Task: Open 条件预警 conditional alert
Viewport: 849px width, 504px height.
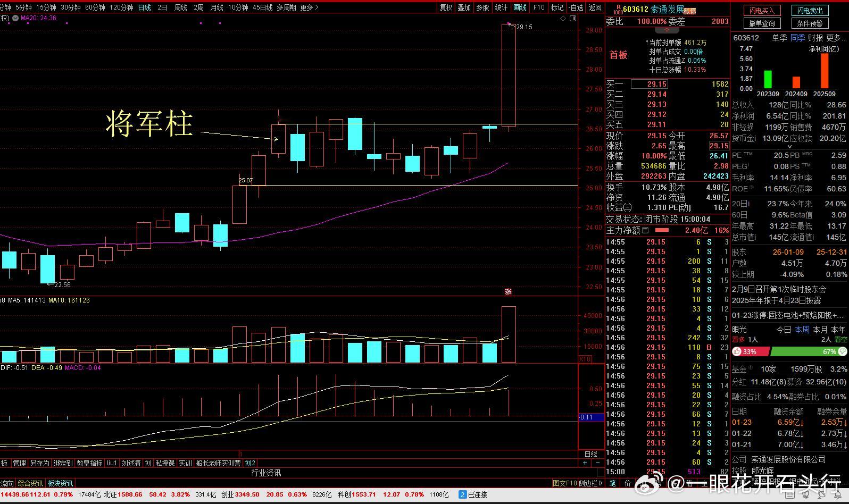Action: 810,23
